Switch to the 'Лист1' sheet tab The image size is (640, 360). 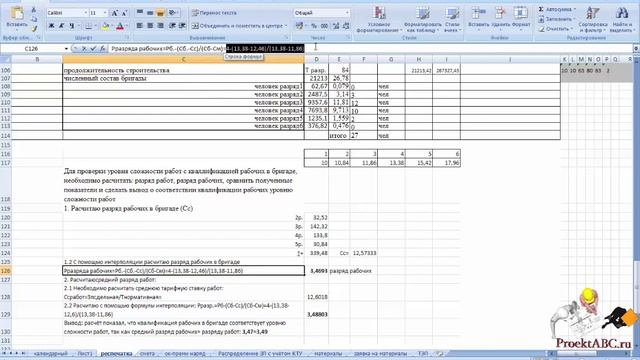(x=85, y=353)
